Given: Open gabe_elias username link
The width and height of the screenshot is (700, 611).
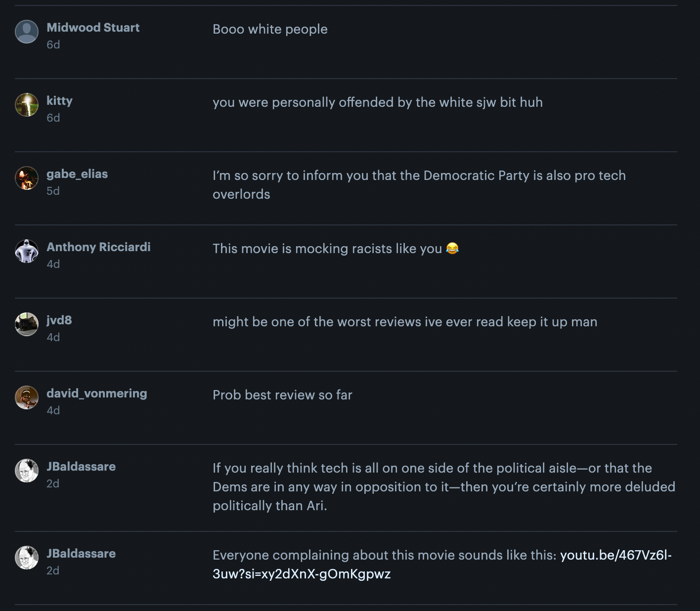Looking at the screenshot, I should pos(77,174).
